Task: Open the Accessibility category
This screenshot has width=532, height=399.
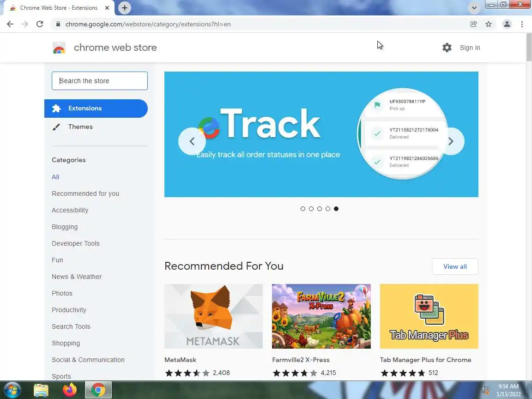Action: coord(70,210)
